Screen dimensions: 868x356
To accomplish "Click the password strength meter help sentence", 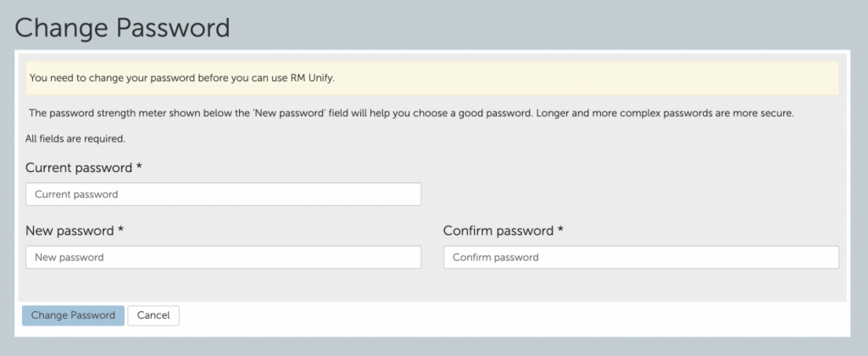I will tap(411, 114).
